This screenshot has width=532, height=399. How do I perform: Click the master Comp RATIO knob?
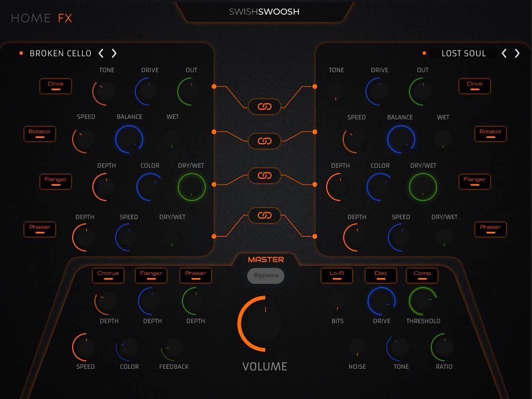pyautogui.click(x=443, y=348)
